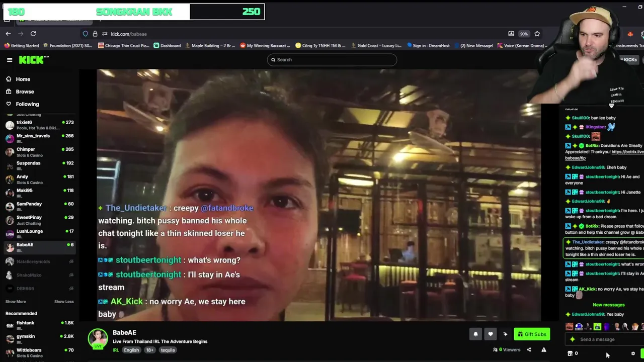
Task: Open Chimper Slots & Casino channel
Action: pyautogui.click(x=39, y=152)
